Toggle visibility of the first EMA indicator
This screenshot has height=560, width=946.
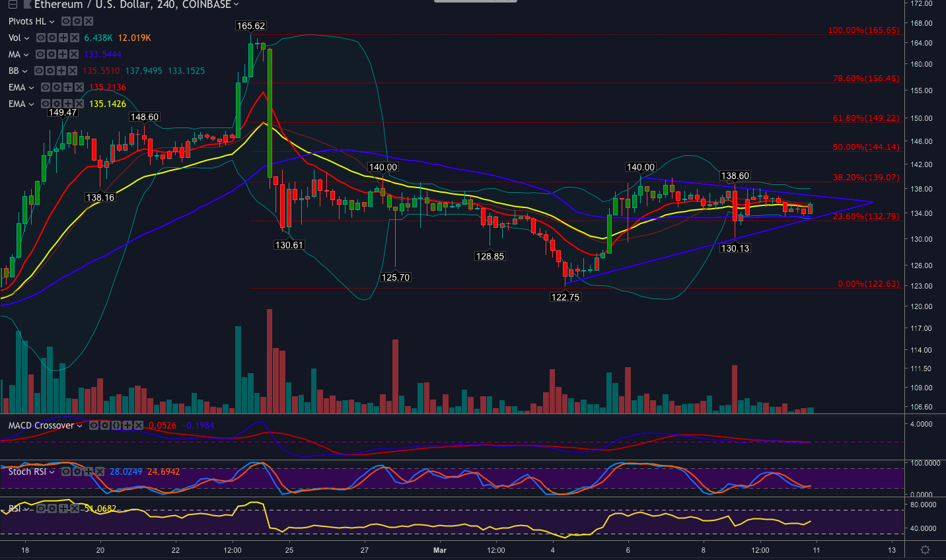46,87
